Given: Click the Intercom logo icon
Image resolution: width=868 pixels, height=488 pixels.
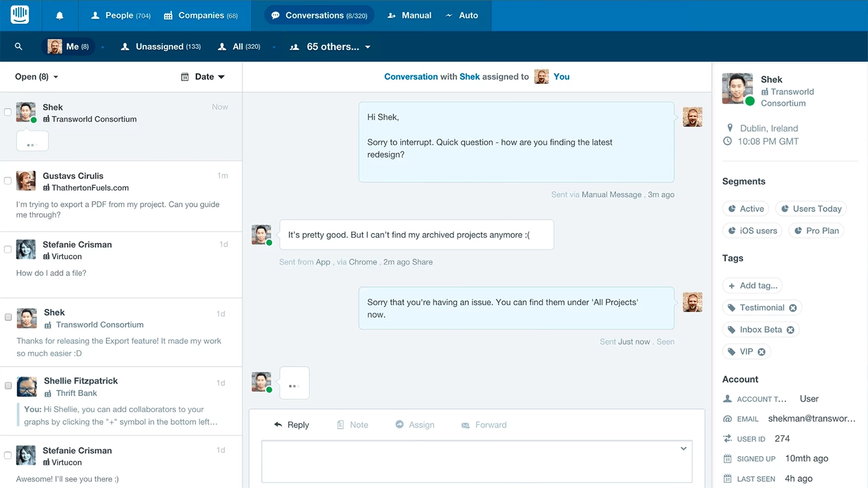Looking at the screenshot, I should [20, 15].
